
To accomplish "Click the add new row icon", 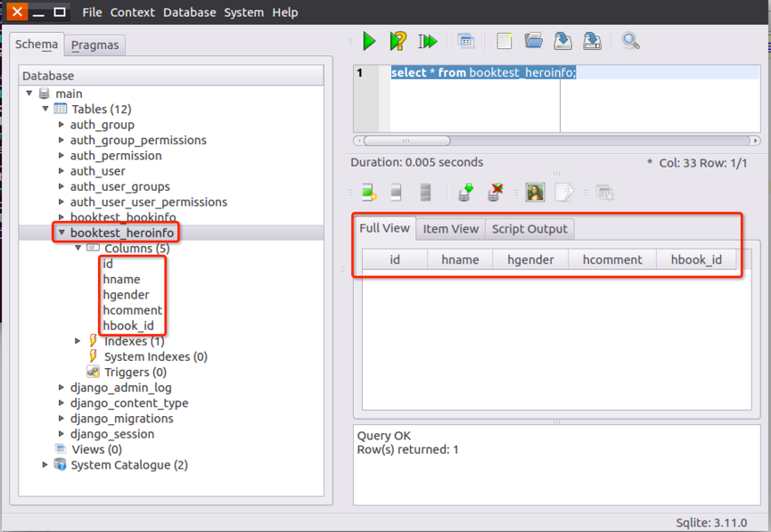I will [368, 192].
